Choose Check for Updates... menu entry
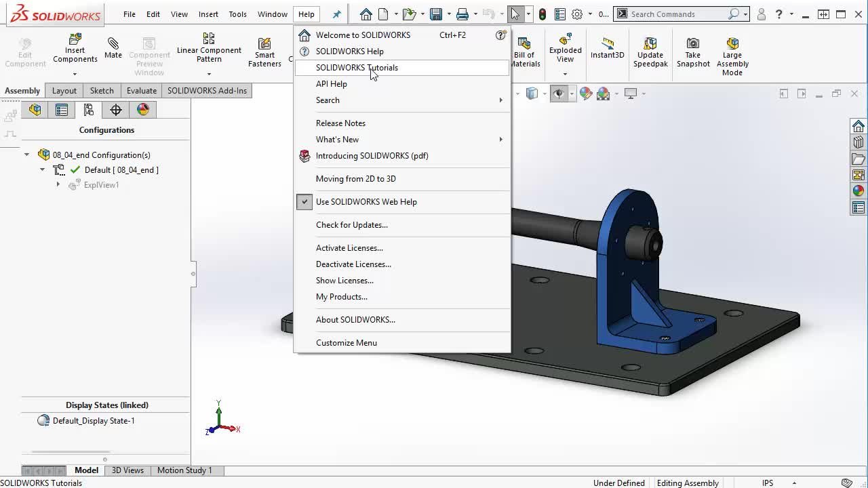868x488 pixels. (351, 225)
